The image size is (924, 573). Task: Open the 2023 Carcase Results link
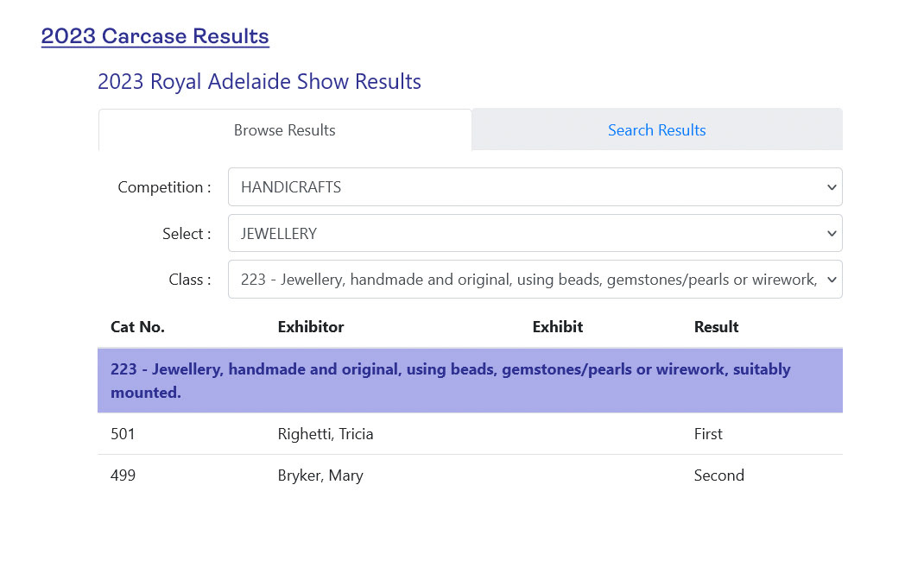155,36
